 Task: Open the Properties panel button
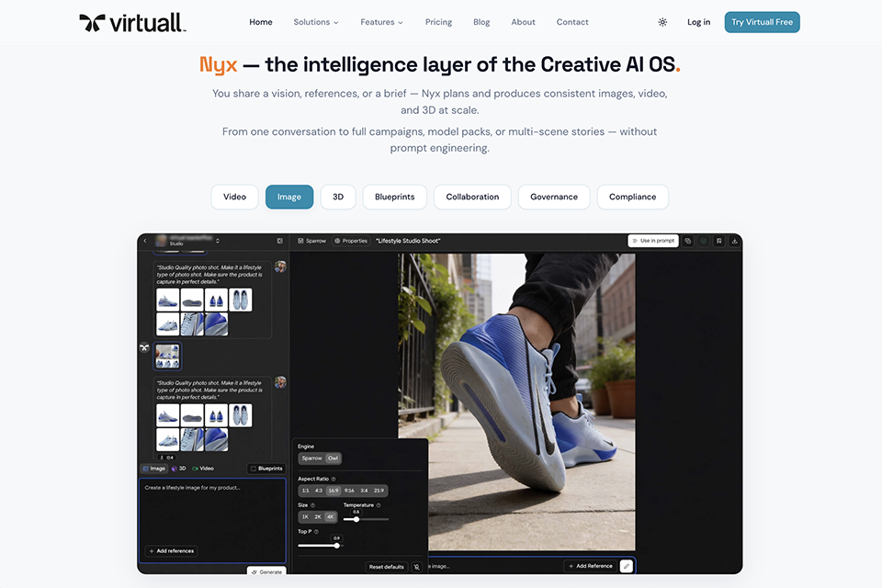coord(351,241)
